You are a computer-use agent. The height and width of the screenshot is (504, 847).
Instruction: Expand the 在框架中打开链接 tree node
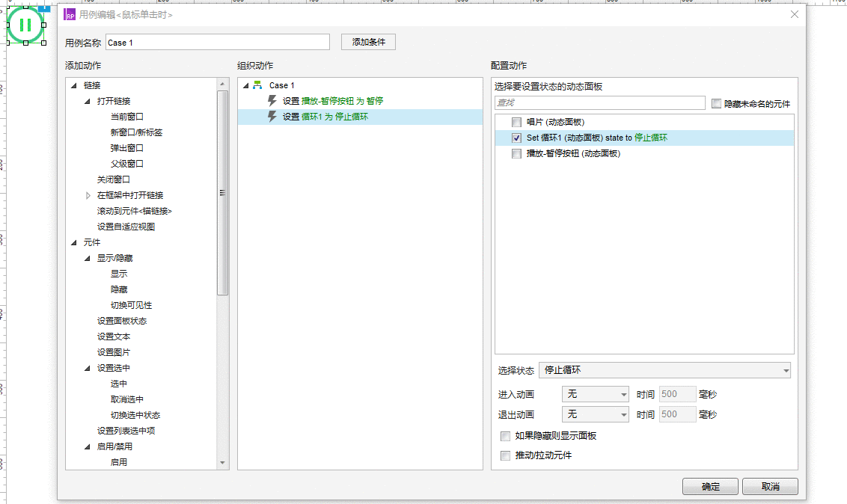88,195
